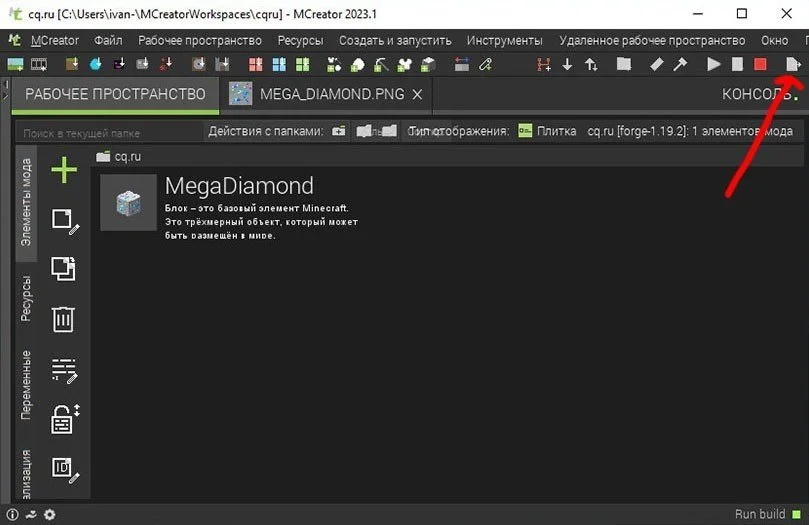
Task: Create new folder icon button
Action: (338, 131)
